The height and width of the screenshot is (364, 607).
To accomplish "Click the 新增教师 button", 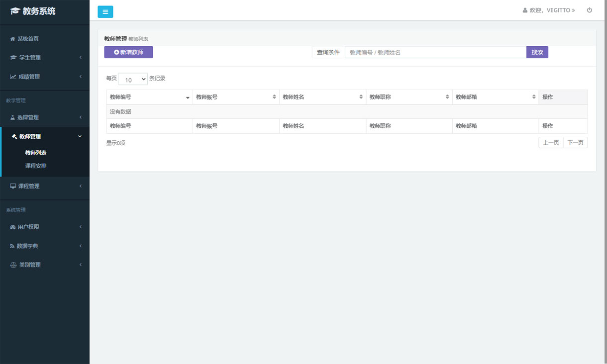I will [x=128, y=52].
